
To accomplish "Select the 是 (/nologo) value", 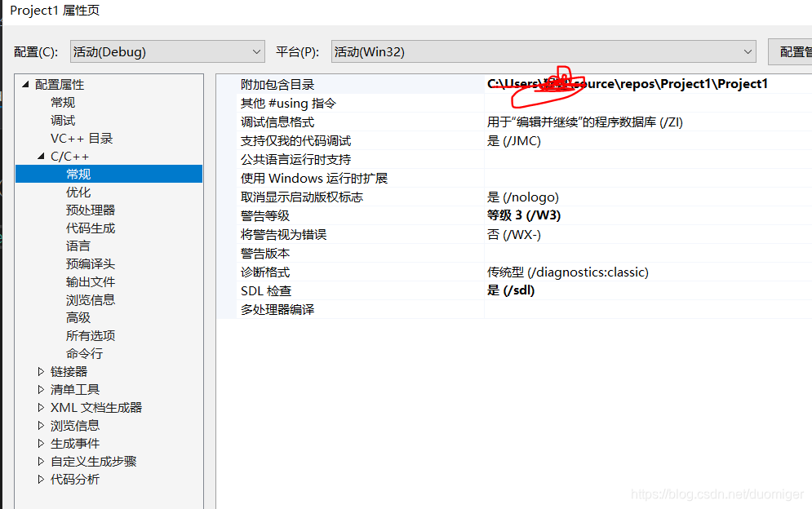I will (523, 197).
